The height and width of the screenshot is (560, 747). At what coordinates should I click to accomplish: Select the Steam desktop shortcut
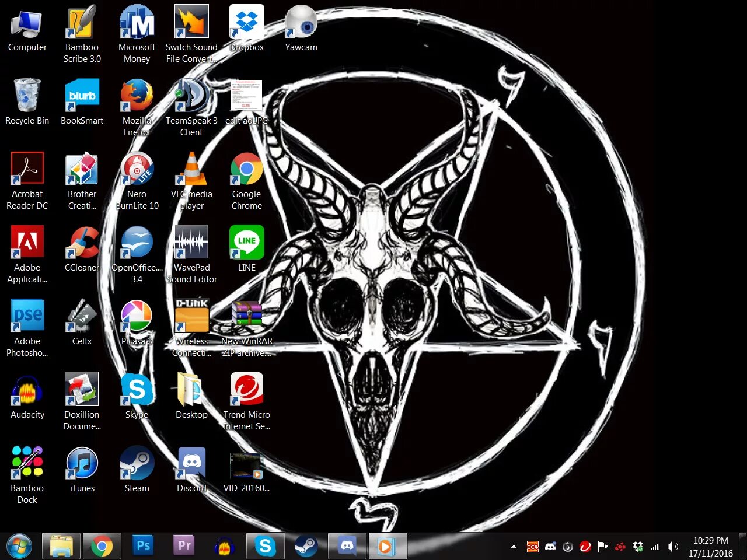(x=137, y=470)
